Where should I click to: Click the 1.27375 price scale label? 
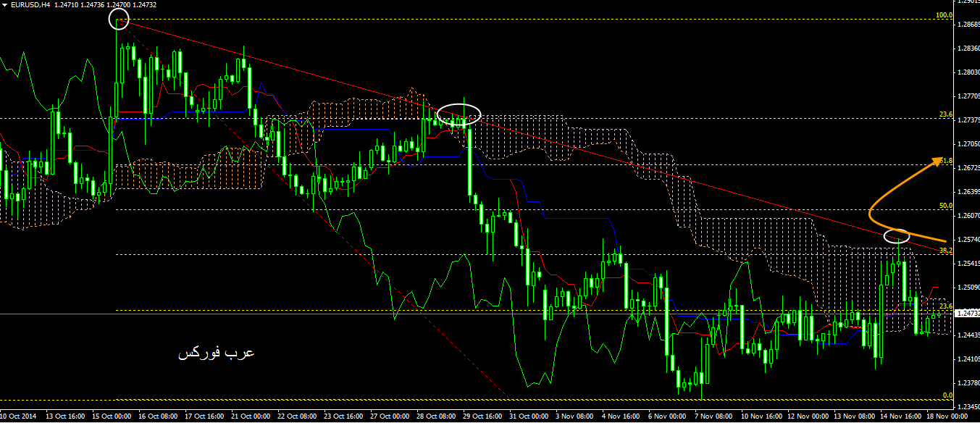(968, 120)
